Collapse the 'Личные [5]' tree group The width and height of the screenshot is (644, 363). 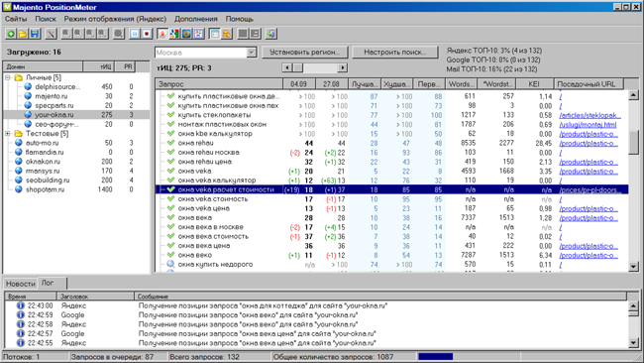click(x=7, y=77)
